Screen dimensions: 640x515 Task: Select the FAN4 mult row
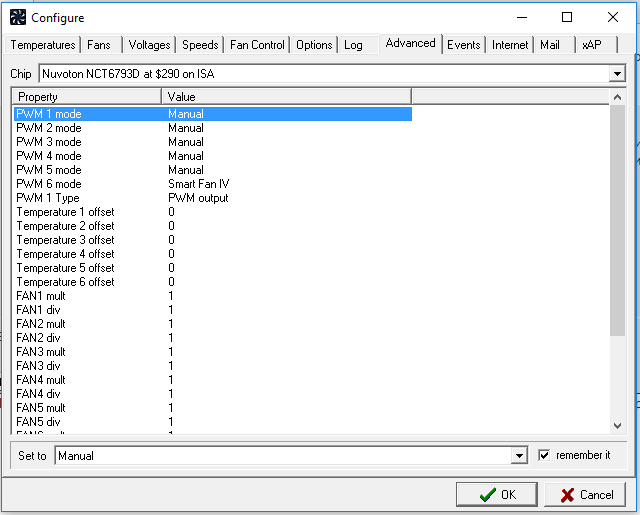(213, 380)
